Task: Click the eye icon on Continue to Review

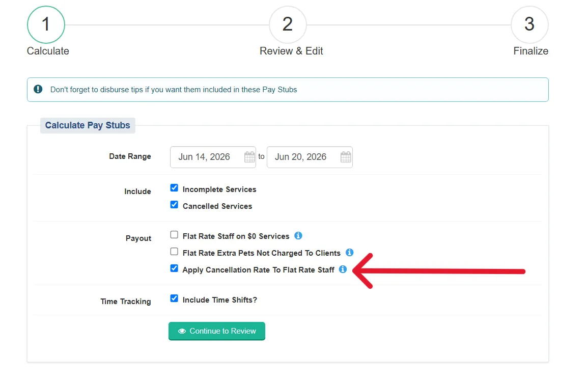Action: (182, 331)
